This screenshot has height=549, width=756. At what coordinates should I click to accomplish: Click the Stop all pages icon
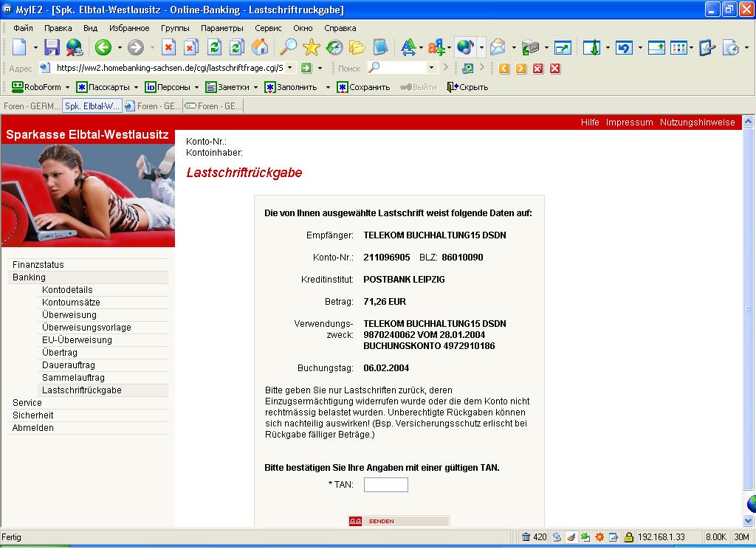pyautogui.click(x=191, y=47)
